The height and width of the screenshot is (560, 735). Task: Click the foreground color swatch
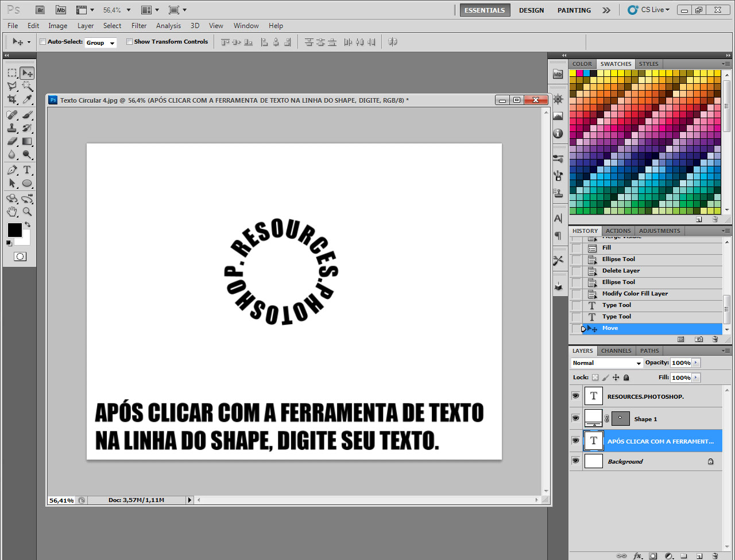[x=14, y=230]
